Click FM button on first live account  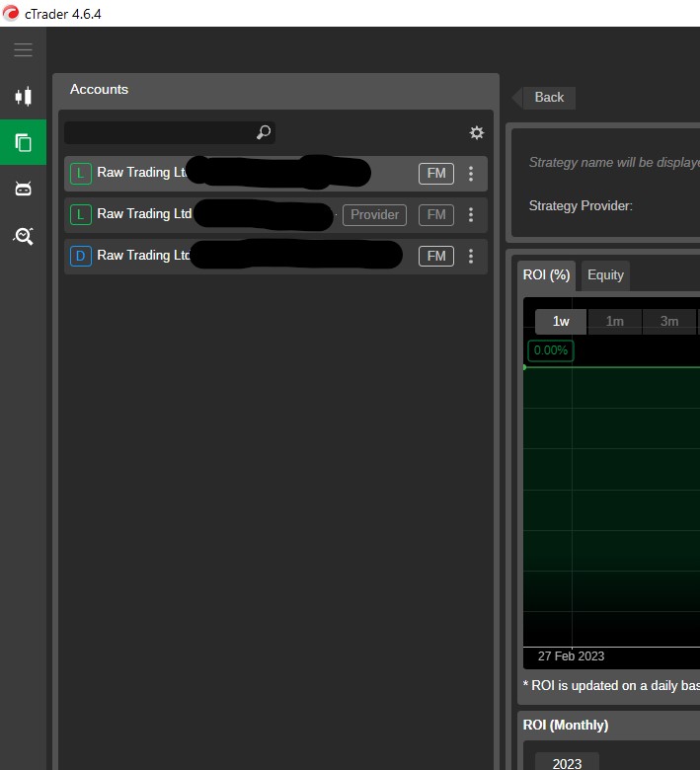tap(436, 174)
